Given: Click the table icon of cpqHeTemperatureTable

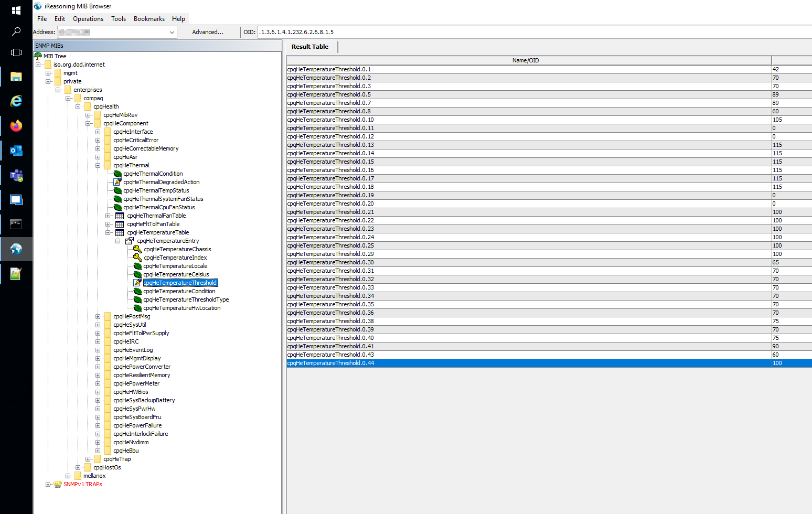Looking at the screenshot, I should (x=120, y=232).
